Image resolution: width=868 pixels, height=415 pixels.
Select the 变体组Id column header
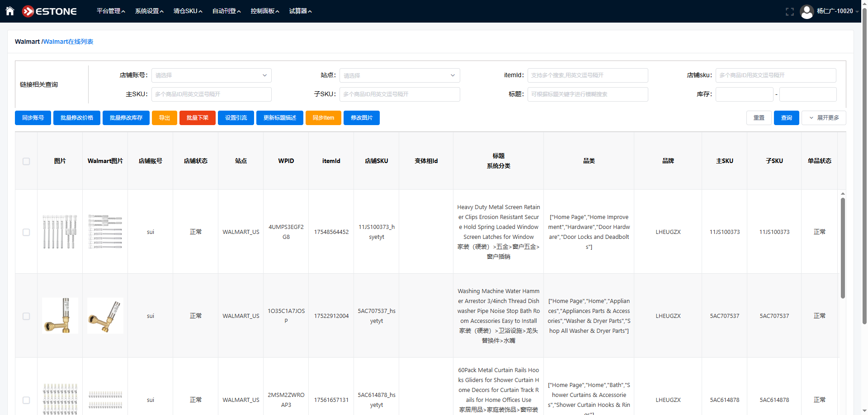[x=426, y=161]
